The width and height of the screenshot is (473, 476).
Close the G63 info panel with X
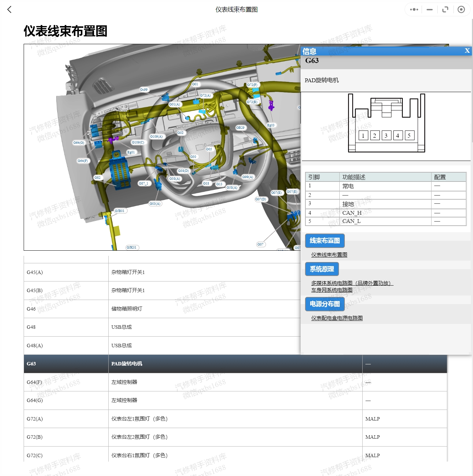tap(467, 51)
